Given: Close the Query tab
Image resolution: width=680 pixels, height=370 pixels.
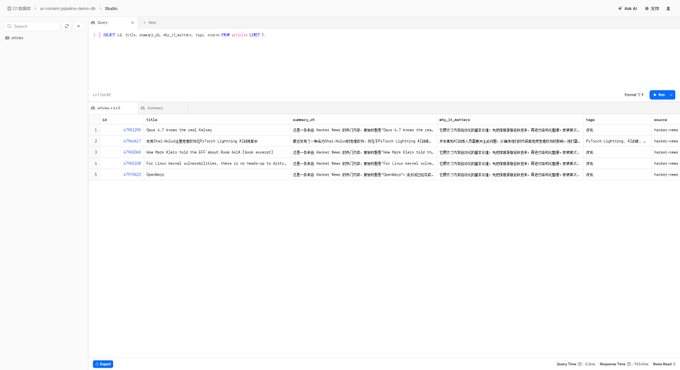Looking at the screenshot, I should (x=132, y=23).
